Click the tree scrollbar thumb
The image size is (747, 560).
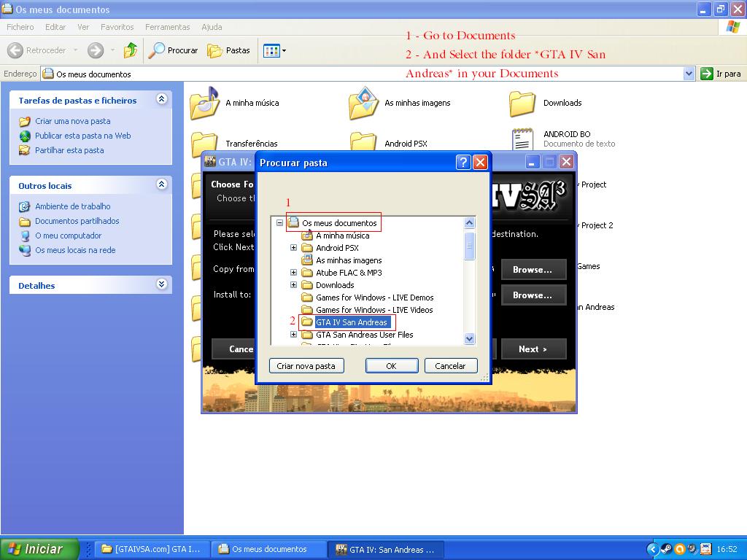pos(469,246)
